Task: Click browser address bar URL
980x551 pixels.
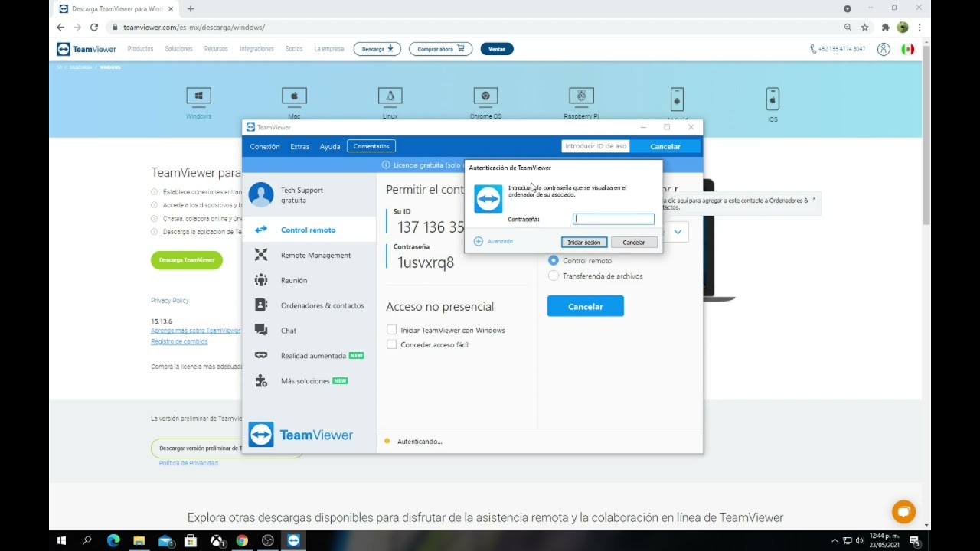Action: point(194,28)
